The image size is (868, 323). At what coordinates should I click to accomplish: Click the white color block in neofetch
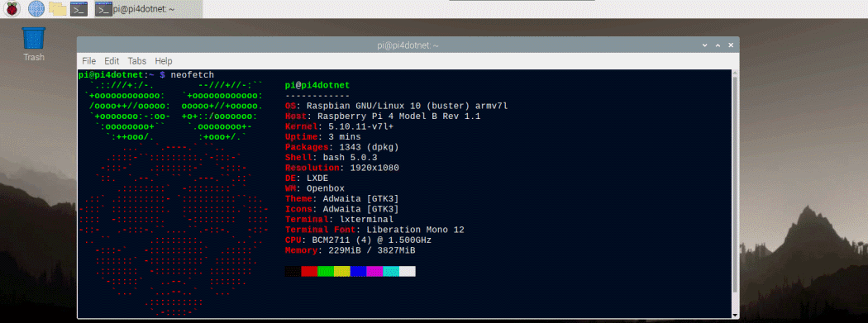408,272
